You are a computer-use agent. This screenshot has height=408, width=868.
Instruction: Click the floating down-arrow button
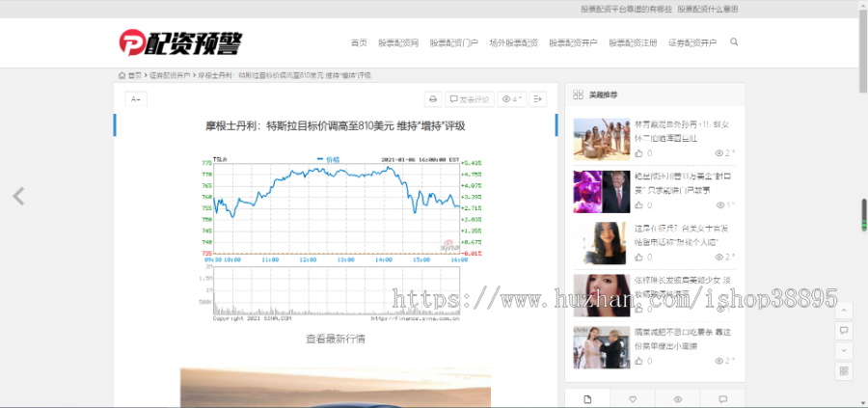coord(844,350)
